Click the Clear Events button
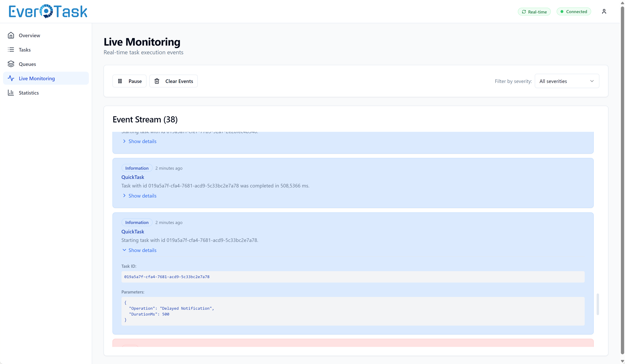 click(174, 81)
